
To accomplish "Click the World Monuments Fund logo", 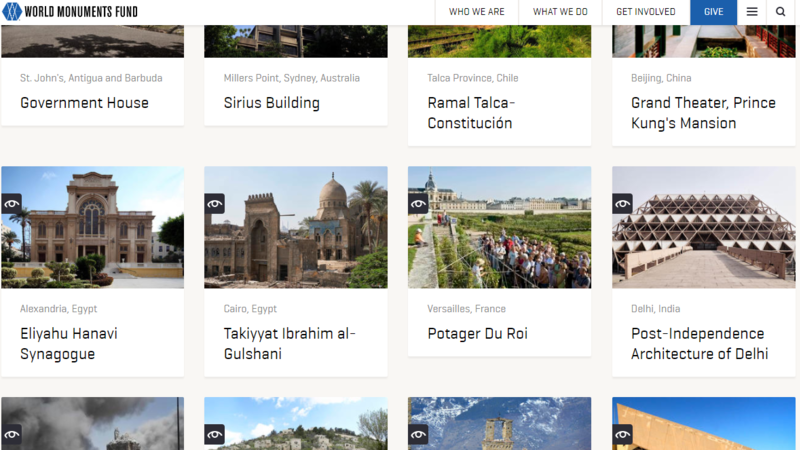I will (70, 12).
